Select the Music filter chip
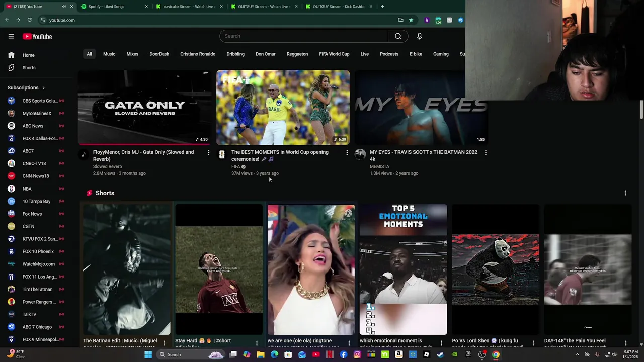 pos(109,54)
